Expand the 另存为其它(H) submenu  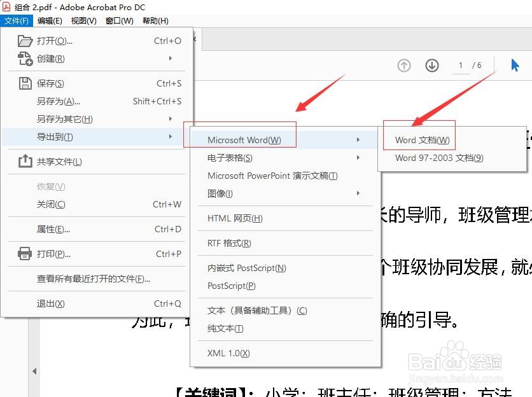click(x=97, y=119)
